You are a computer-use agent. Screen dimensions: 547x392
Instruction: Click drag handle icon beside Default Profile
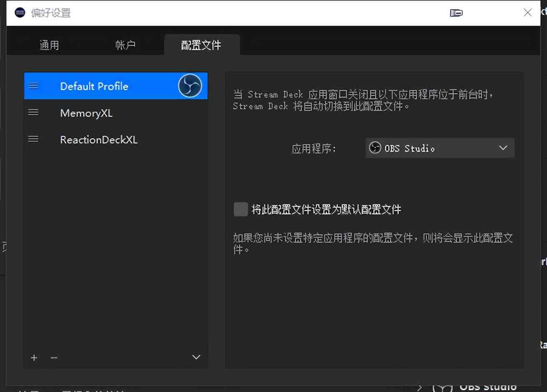[x=33, y=86]
